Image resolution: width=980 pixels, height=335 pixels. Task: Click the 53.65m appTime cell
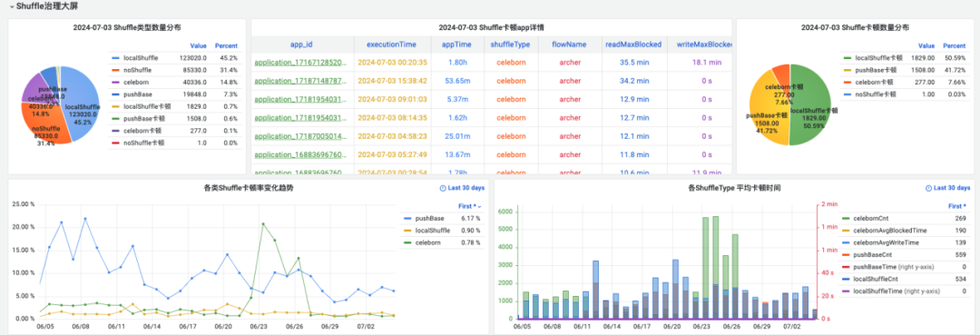456,81
